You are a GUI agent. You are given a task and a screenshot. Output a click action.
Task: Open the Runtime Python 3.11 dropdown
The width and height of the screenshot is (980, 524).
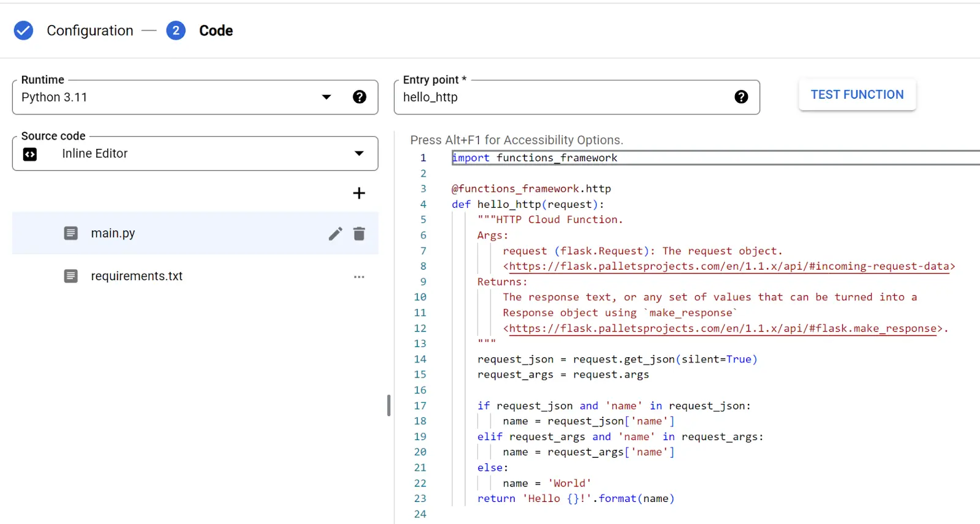click(195, 97)
